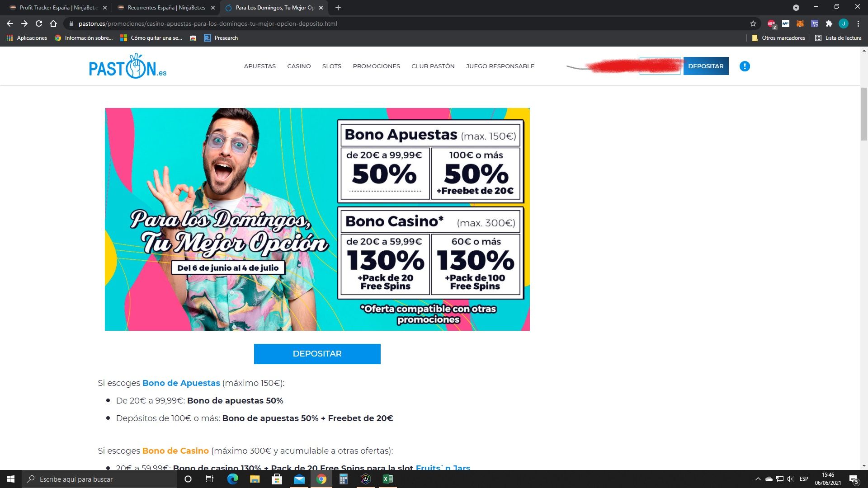Click the unnamed icon bookmark before Presearch
Viewport: 868px width, 488px height.
pos(193,38)
